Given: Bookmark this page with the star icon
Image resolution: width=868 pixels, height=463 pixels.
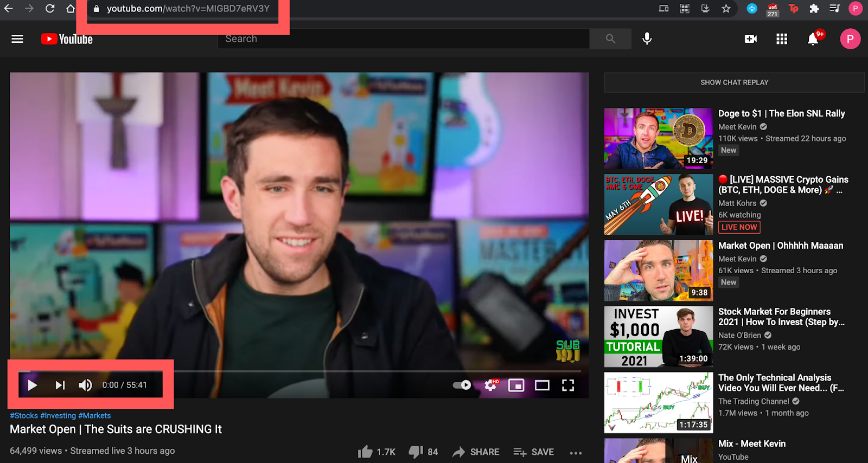Looking at the screenshot, I should (x=726, y=9).
